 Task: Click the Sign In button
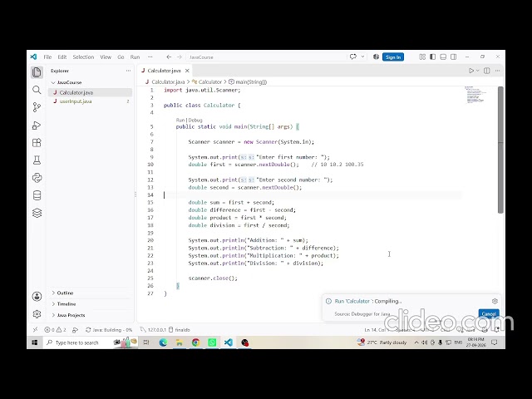pyautogui.click(x=393, y=57)
